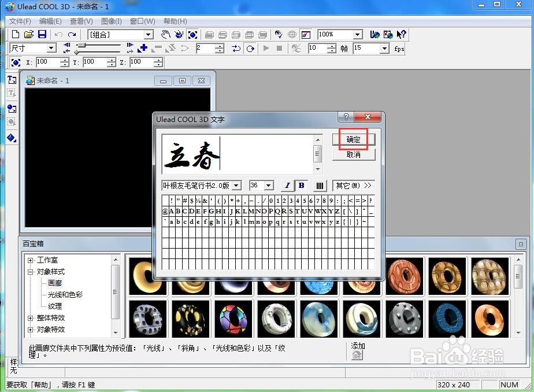Click the resize icon beside the X field
534x392 pixels.
(x=16, y=62)
